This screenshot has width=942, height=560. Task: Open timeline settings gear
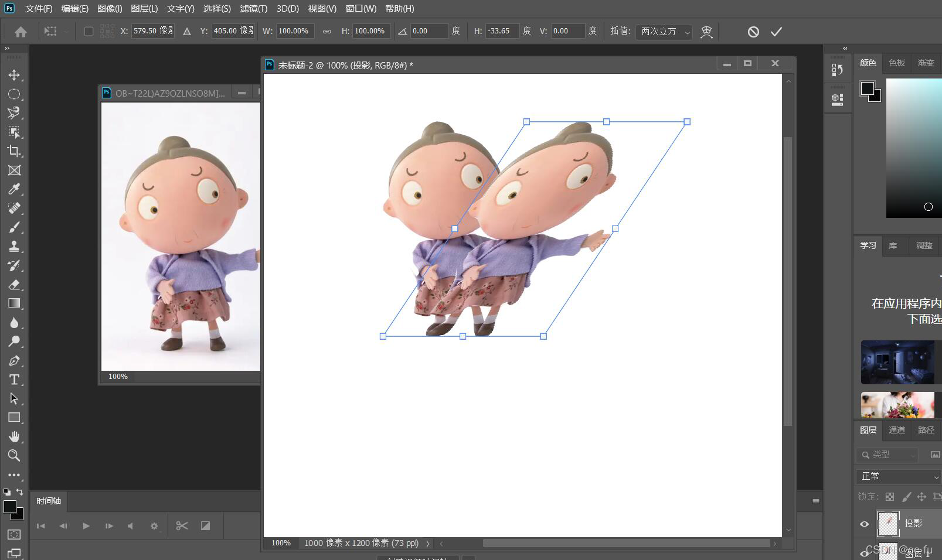tap(154, 526)
